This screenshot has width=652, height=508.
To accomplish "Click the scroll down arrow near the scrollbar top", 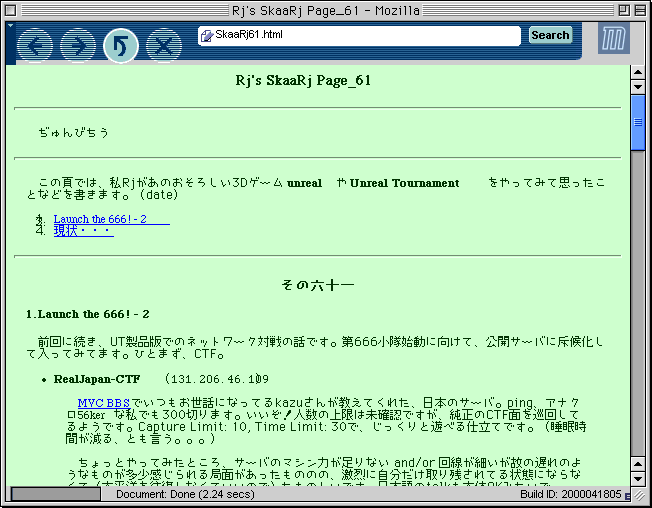I will click(638, 87).
